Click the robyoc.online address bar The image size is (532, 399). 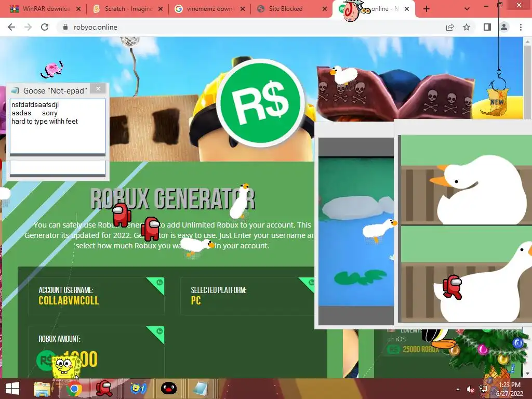click(251, 27)
